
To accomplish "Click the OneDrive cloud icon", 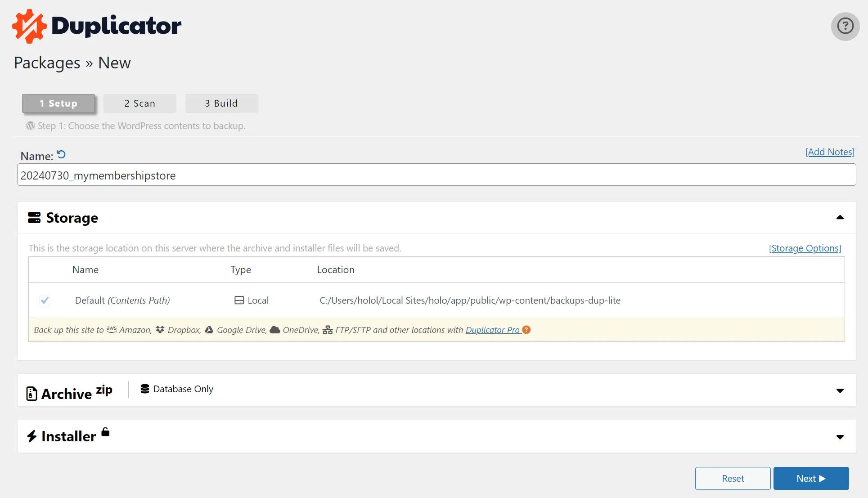I will (275, 330).
